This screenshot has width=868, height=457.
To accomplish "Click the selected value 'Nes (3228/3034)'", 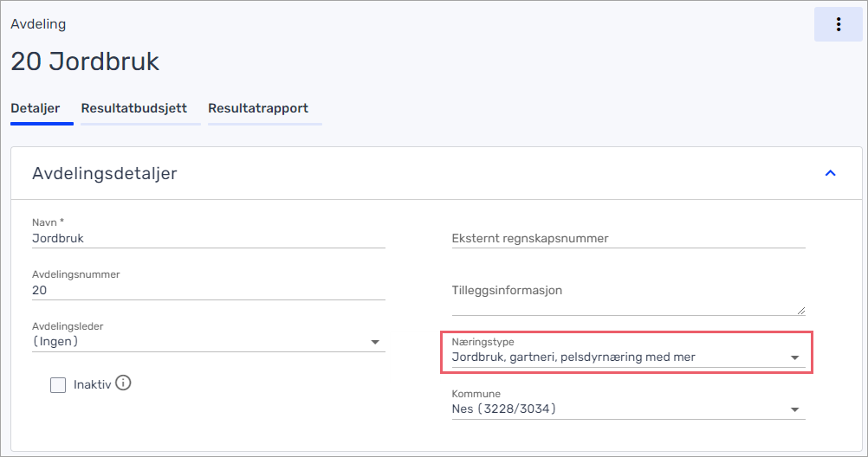I will (504, 409).
